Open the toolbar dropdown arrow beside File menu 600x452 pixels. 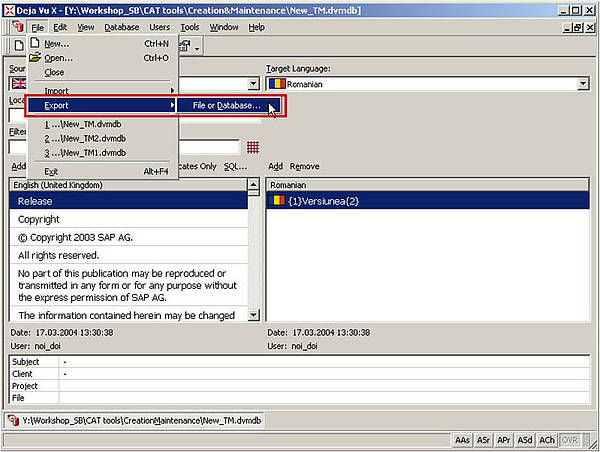(197, 47)
